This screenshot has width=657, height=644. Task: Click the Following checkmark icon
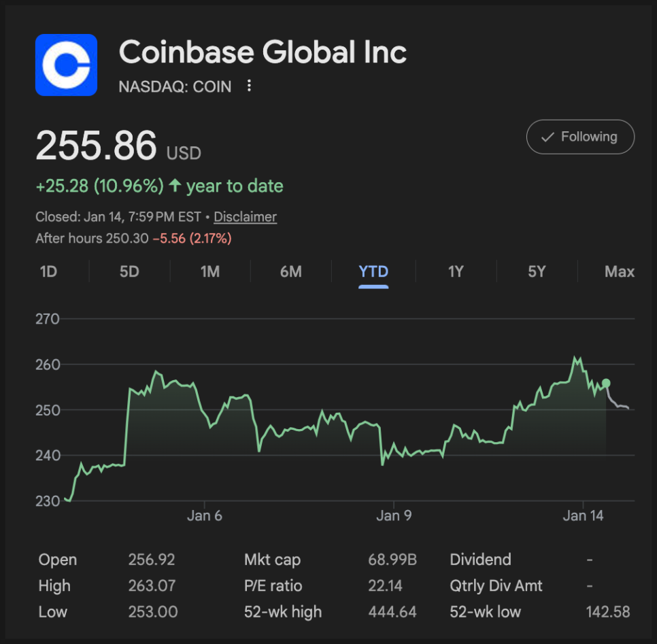click(x=547, y=137)
